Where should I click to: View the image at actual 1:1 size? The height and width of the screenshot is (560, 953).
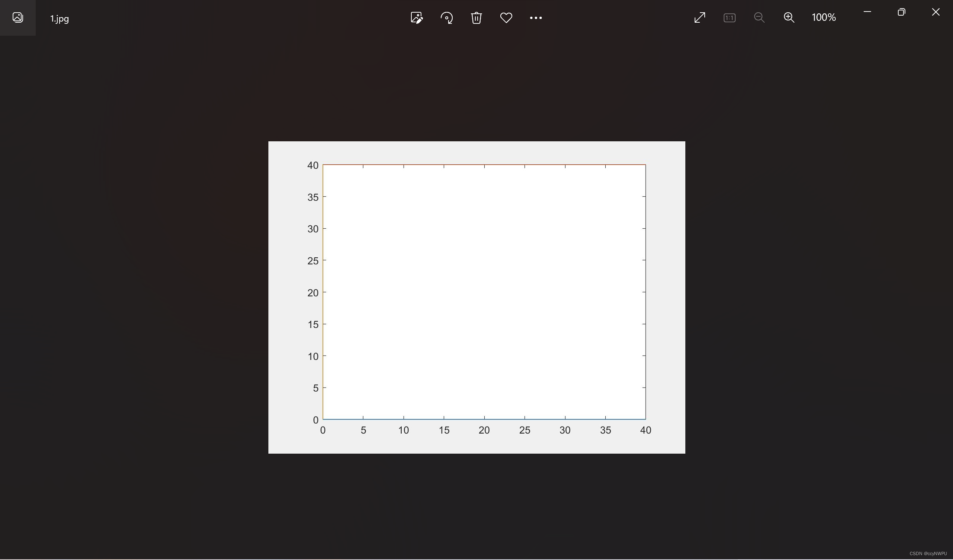(x=730, y=17)
